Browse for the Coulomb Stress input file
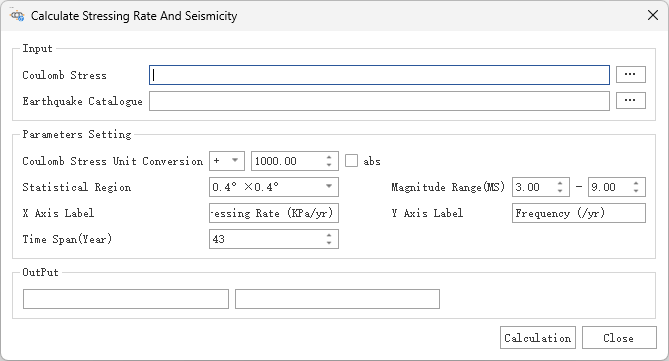Viewport: 669px width, 361px height. 631,75
